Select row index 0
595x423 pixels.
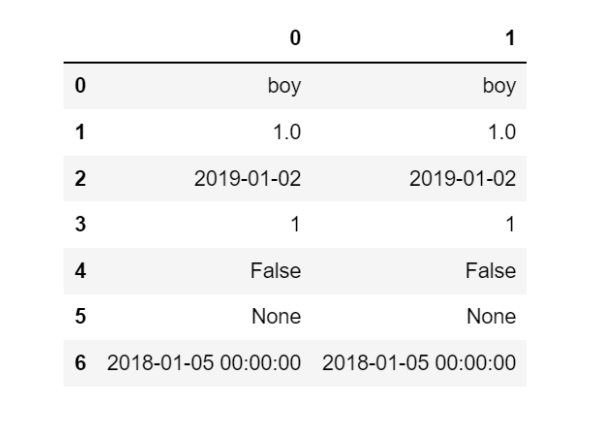[x=80, y=85]
